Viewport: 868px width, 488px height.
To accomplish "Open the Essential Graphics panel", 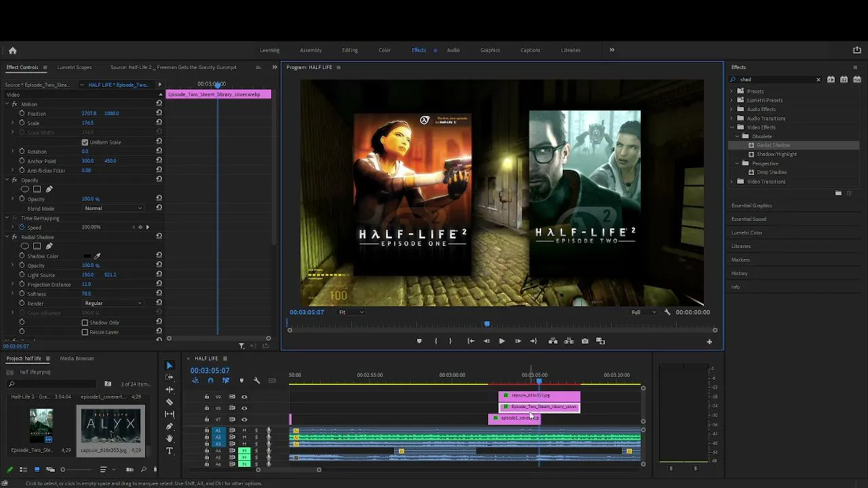I will [x=751, y=205].
